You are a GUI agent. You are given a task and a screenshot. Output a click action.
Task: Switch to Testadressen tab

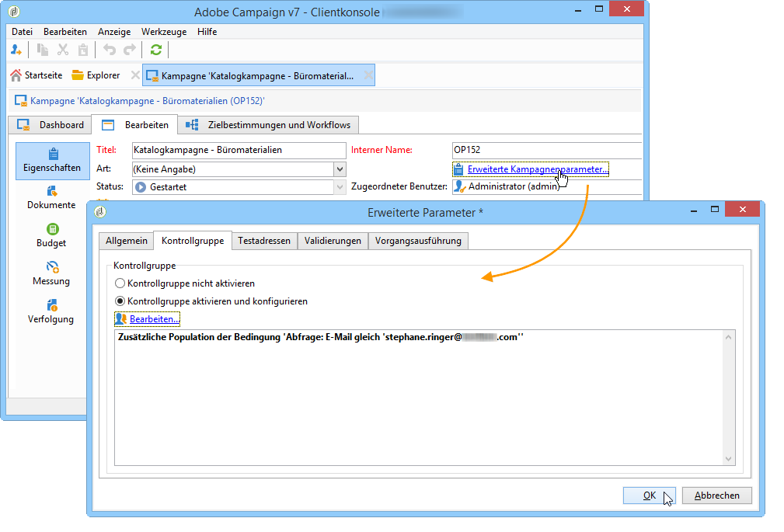(264, 241)
